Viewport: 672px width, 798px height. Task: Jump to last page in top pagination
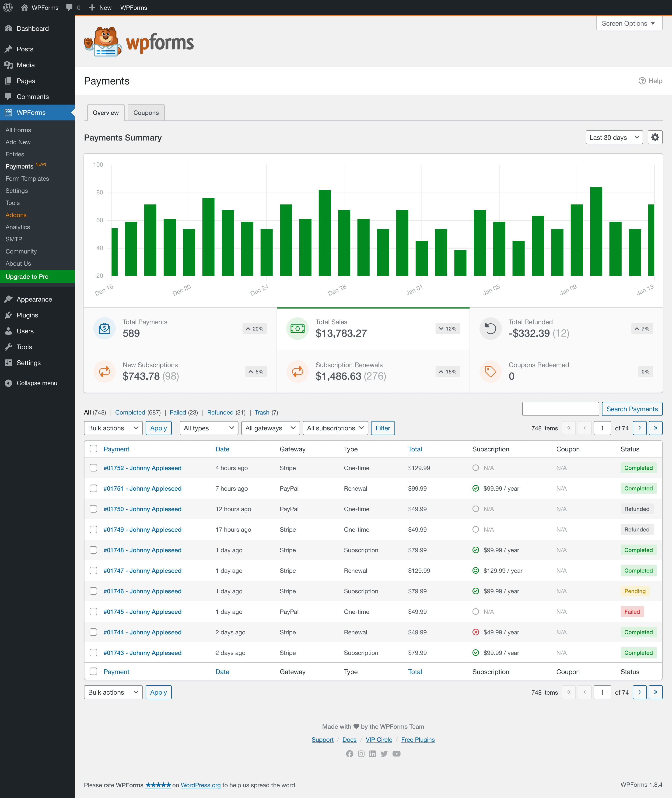pyautogui.click(x=656, y=428)
